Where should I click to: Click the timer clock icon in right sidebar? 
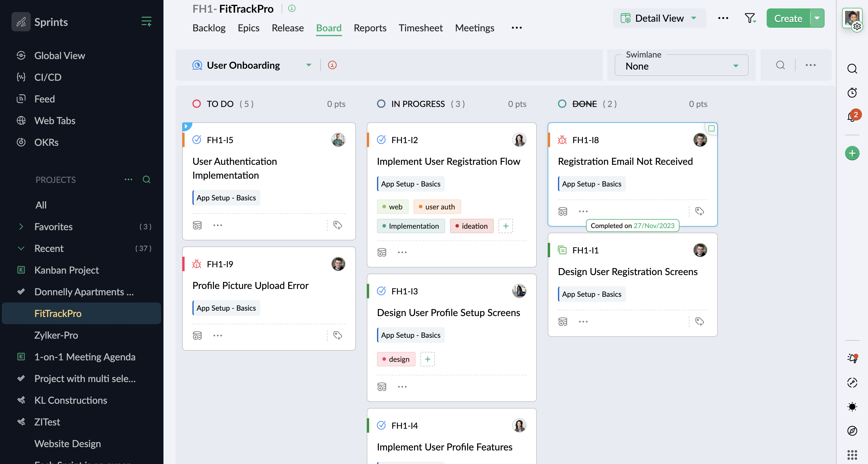(x=852, y=92)
